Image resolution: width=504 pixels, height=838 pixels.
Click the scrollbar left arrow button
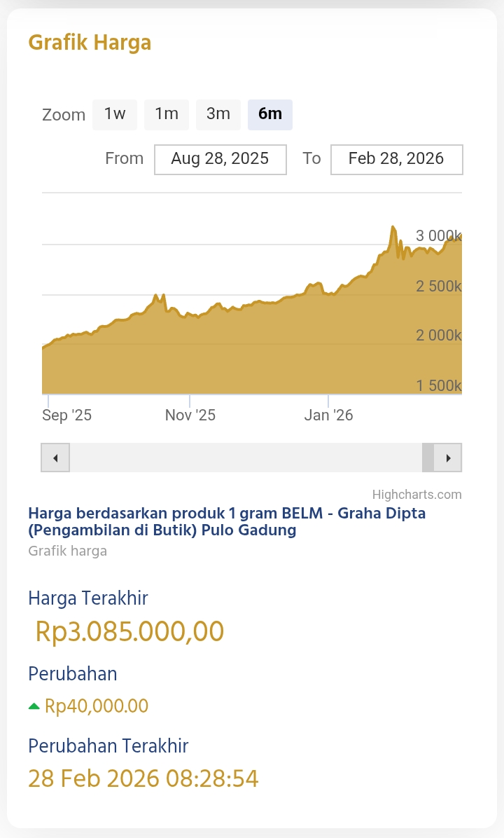pos(55,458)
